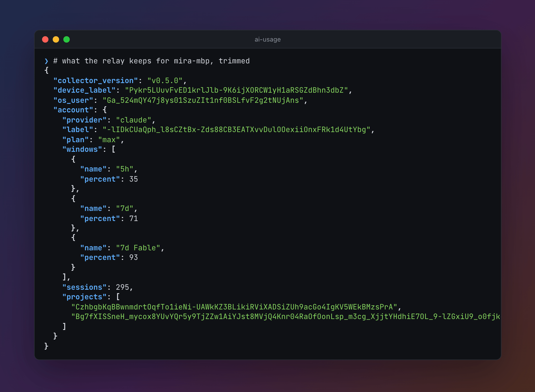Click the percent value 35
The image size is (535, 392).
click(134, 179)
